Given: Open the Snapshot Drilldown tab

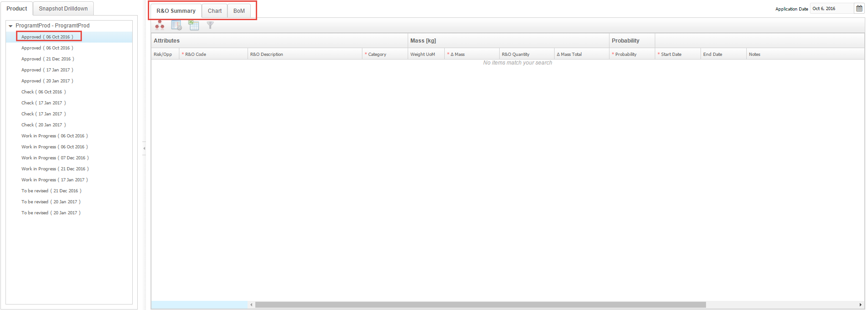Looking at the screenshot, I should [x=63, y=9].
